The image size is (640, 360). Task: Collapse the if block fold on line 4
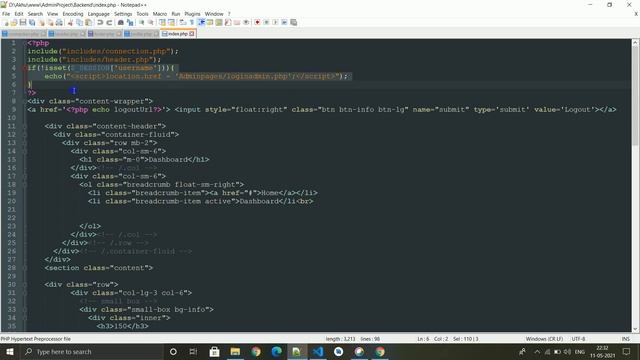click(x=24, y=68)
